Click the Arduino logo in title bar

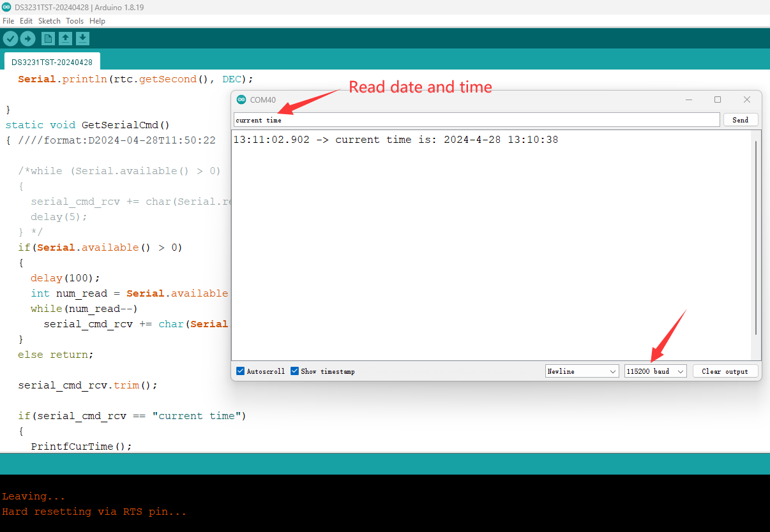point(6,7)
